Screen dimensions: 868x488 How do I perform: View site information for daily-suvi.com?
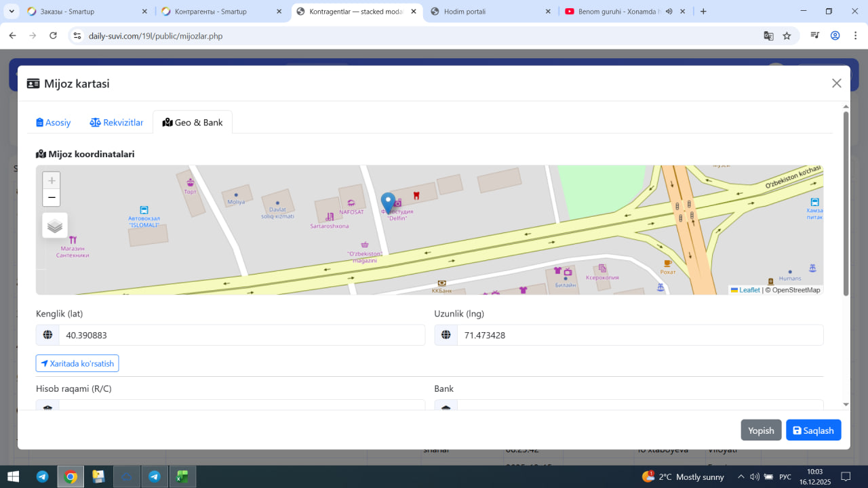coord(77,36)
